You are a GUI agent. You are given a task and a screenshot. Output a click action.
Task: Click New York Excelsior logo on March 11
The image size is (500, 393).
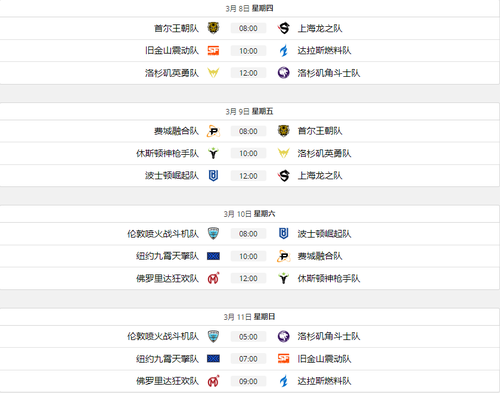coord(213,359)
